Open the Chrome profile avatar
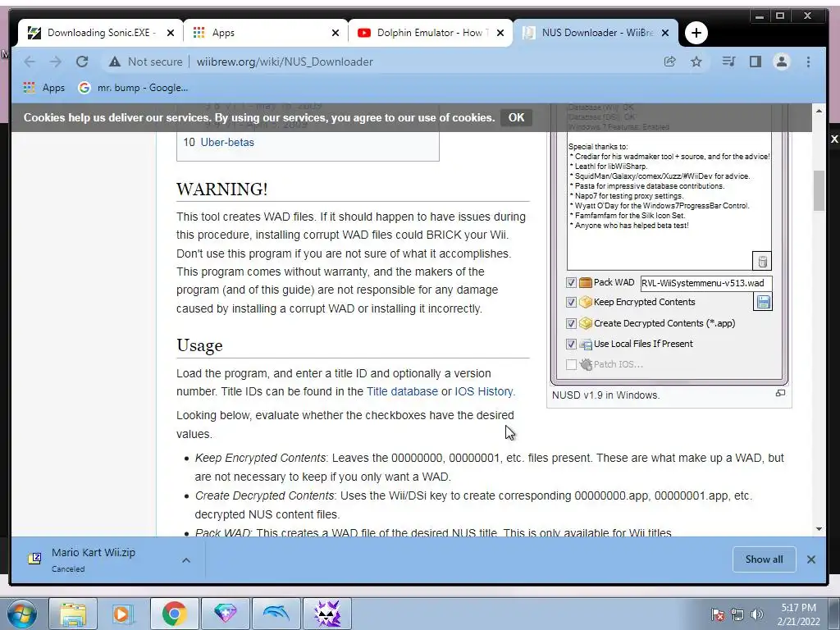840x630 pixels. coord(782,62)
